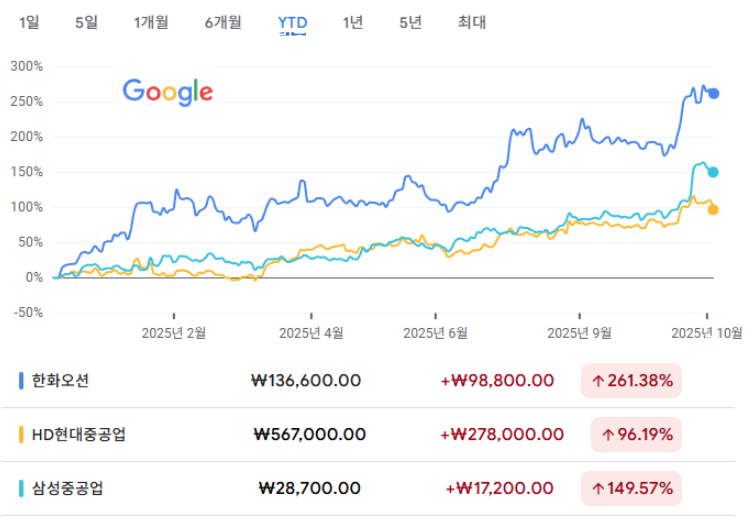The image size is (755, 523).
Task: Select the YTD range tab
Action: 292,22
